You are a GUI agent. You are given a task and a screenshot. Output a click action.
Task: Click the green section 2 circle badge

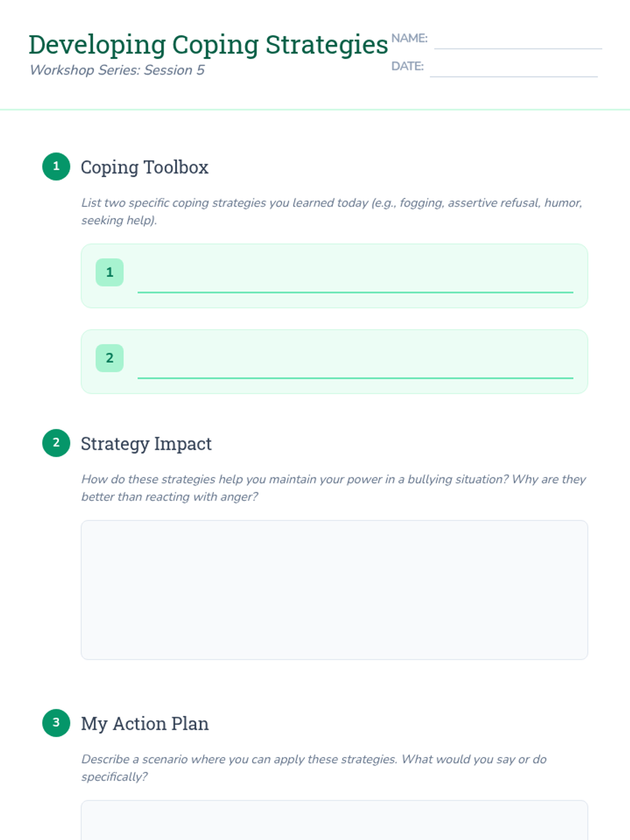pos(56,443)
